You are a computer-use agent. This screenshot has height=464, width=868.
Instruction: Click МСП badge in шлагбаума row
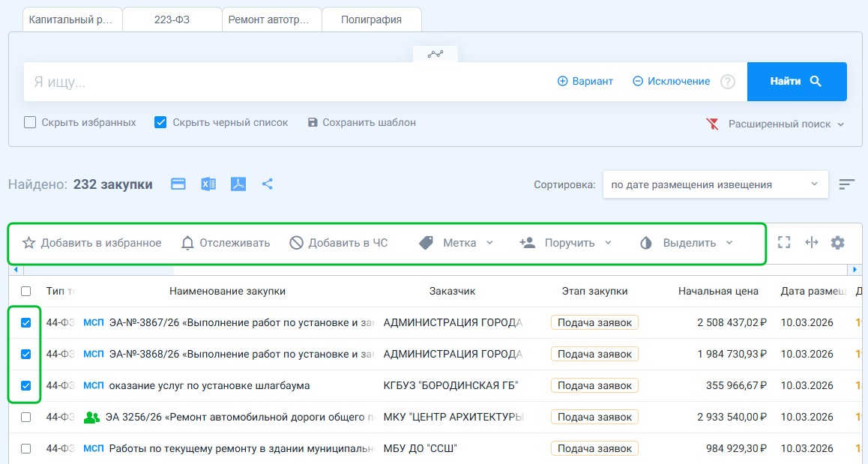click(x=93, y=385)
